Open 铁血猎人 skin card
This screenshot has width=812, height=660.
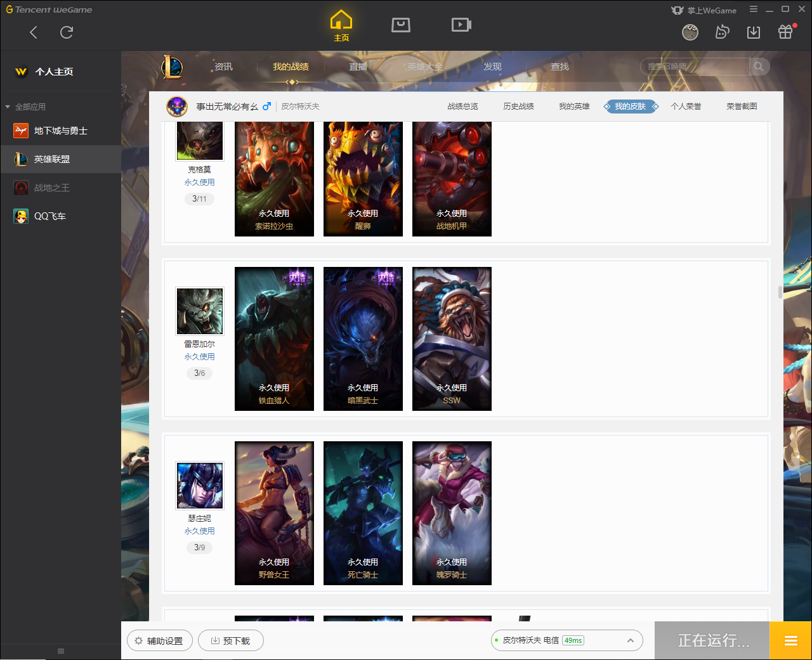[x=274, y=339]
